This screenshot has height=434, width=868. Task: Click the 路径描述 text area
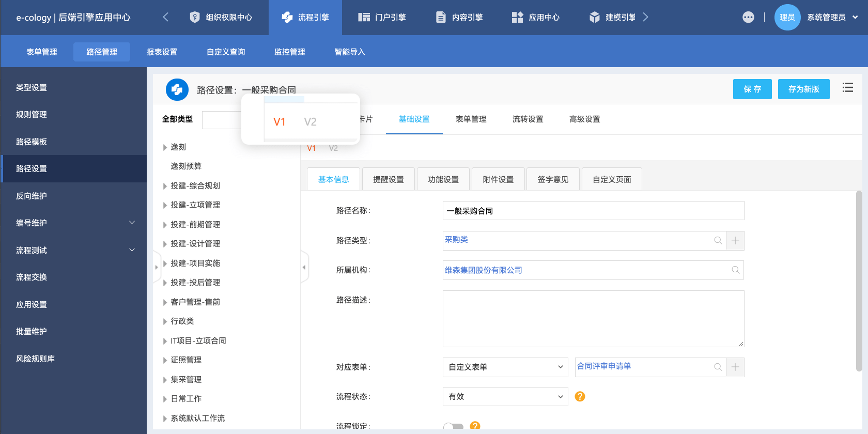tap(593, 319)
